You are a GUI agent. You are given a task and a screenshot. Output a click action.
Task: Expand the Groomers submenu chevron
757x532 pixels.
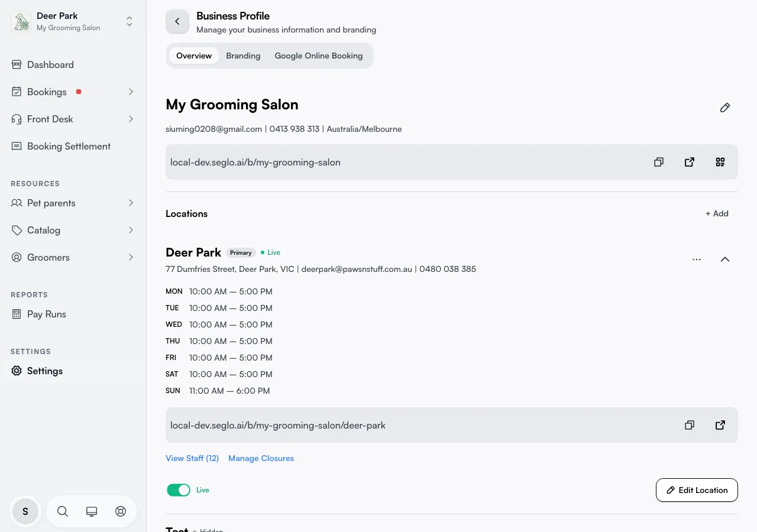click(131, 257)
